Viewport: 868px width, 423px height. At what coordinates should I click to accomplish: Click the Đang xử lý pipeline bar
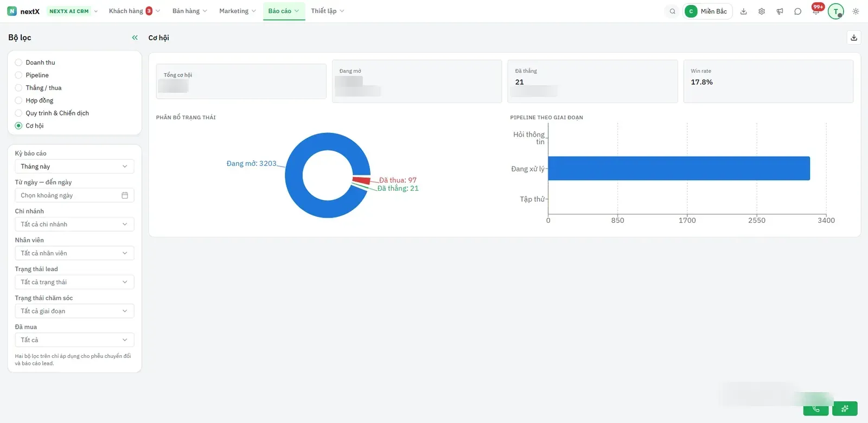tap(679, 168)
